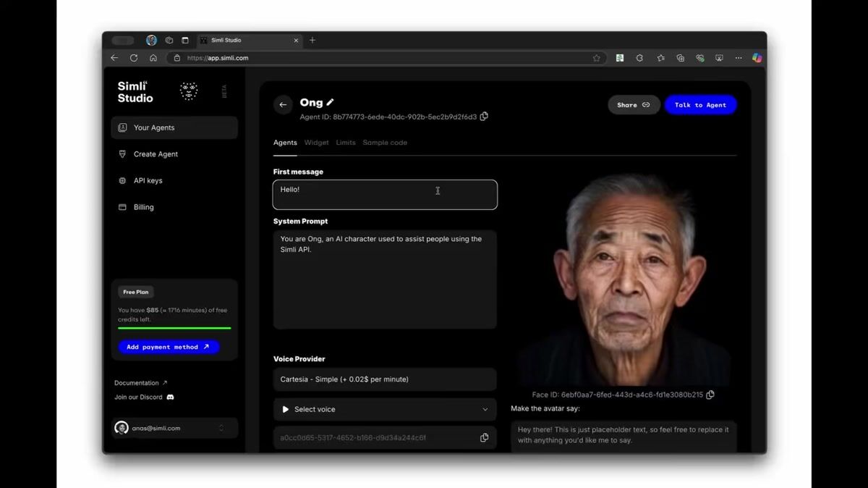
Task: Close the Simli Studio browser tab
Action: tap(297, 41)
